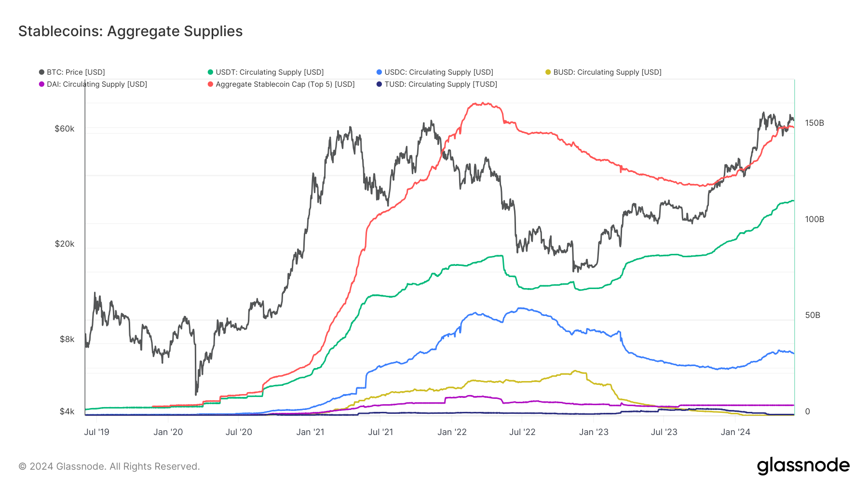The image size is (868, 488).
Task: Click the Glassnode copyright notice text
Action: [109, 466]
